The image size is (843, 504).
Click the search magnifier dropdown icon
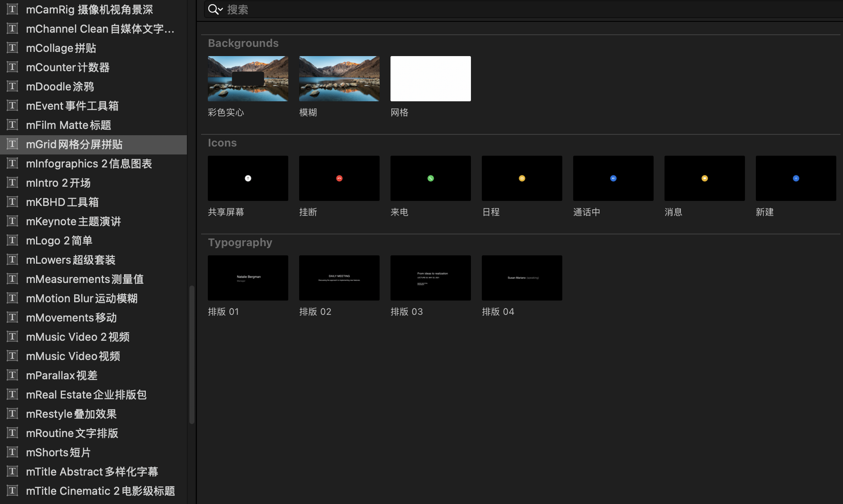coord(215,9)
